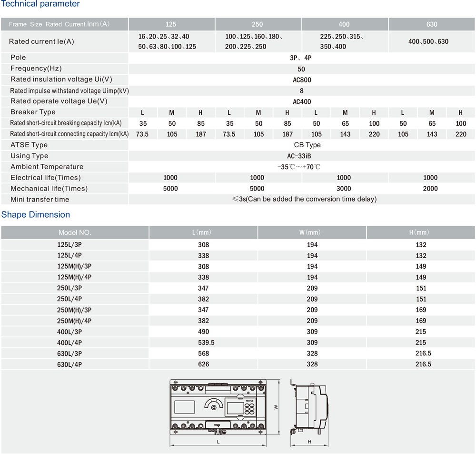Click the Mini transfer time row label
476x454 pixels.
pos(40,199)
